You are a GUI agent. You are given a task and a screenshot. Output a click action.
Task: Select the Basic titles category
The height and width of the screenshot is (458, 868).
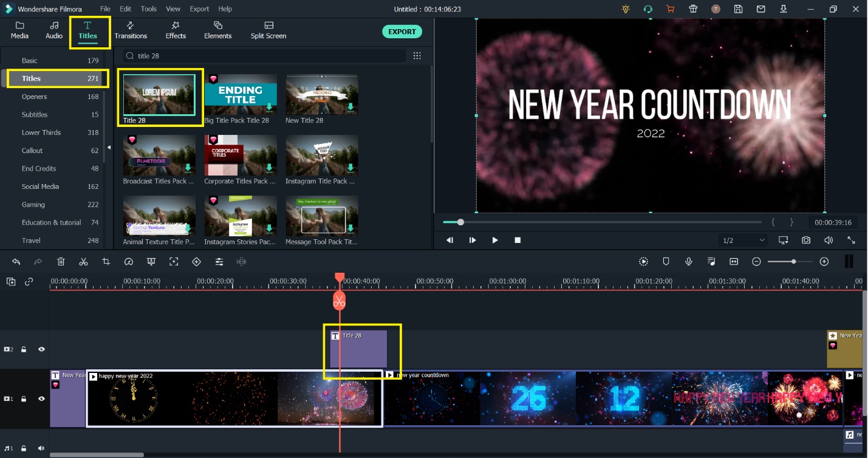60,61
